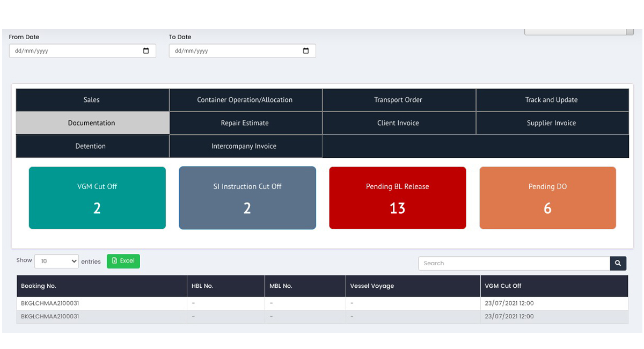Screen dimensions: 644x349
Task: Go to the Track and Update tab
Action: pyautogui.click(x=552, y=100)
